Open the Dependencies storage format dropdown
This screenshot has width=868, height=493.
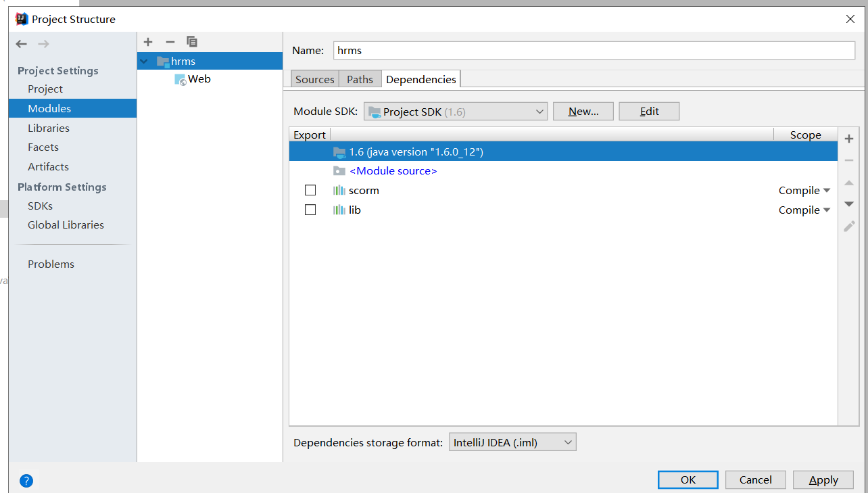512,442
